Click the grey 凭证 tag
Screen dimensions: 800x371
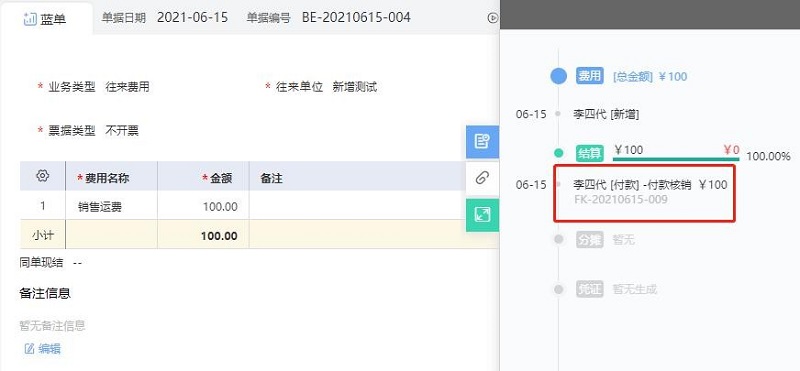point(589,289)
